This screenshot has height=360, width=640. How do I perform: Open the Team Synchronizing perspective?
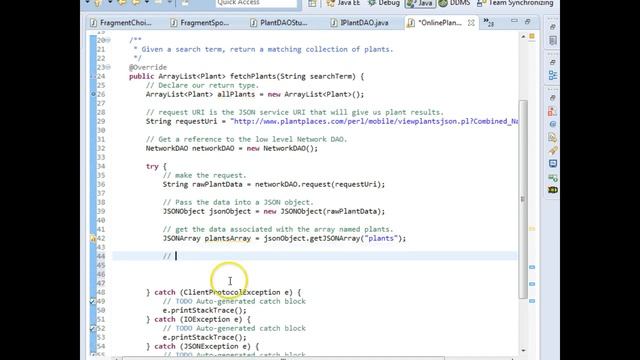(x=515, y=3)
